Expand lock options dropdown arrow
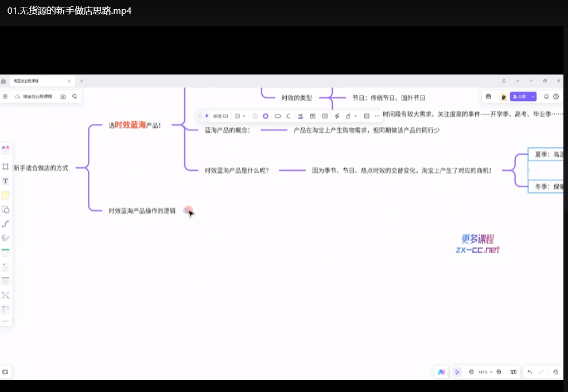Image resolution: width=568 pixels, height=392 pixels. 355,116
